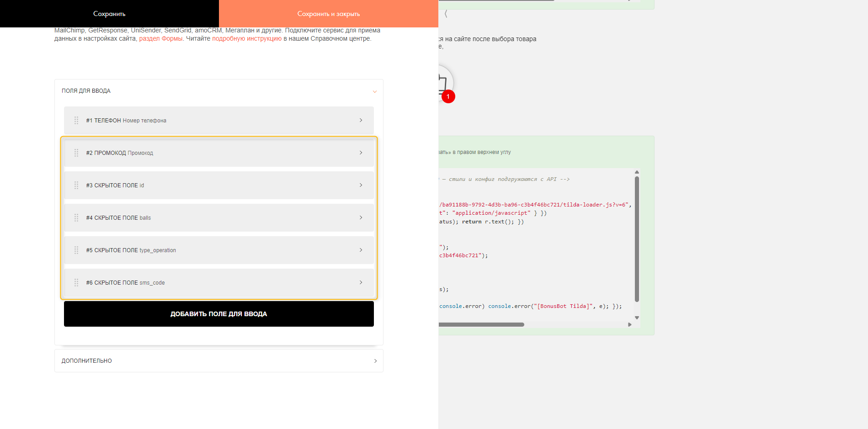Screen dimensions: 868x429
Task: Open the подробную инструкцию link
Action: [247, 39]
